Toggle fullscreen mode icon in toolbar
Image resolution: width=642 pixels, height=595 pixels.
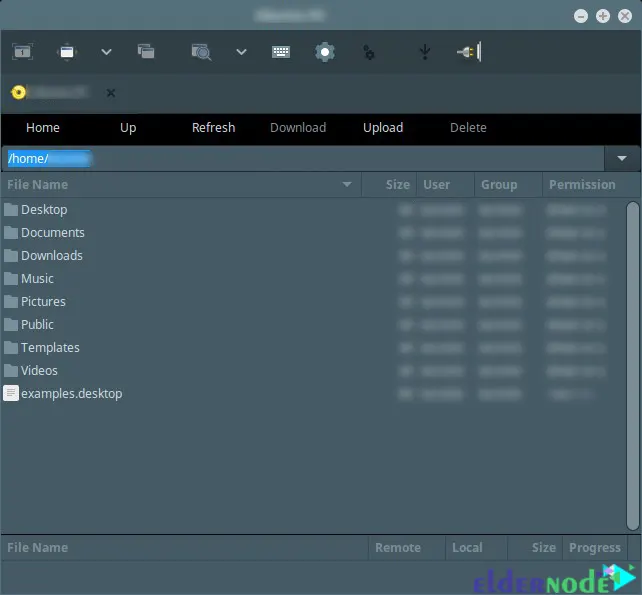(x=68, y=52)
